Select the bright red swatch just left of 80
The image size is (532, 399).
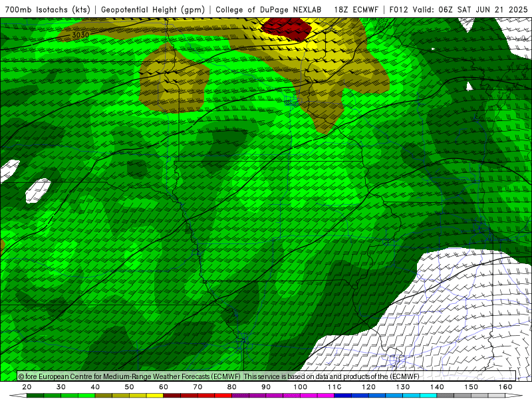223,396
